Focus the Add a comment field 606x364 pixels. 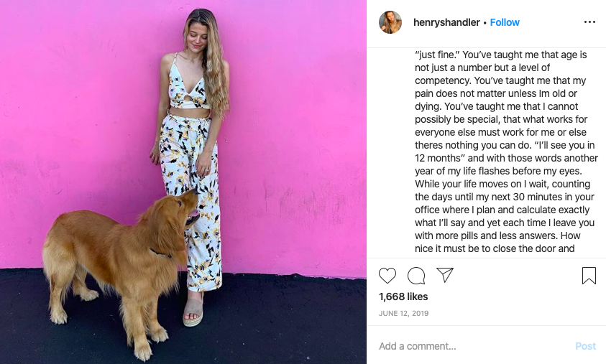pyautogui.click(x=472, y=346)
